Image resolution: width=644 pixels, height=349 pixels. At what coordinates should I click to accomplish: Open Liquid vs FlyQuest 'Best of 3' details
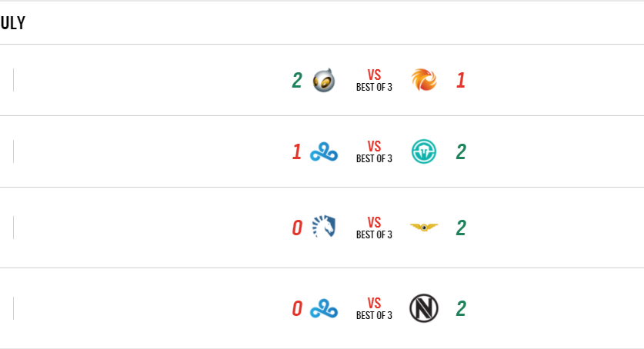click(x=374, y=228)
